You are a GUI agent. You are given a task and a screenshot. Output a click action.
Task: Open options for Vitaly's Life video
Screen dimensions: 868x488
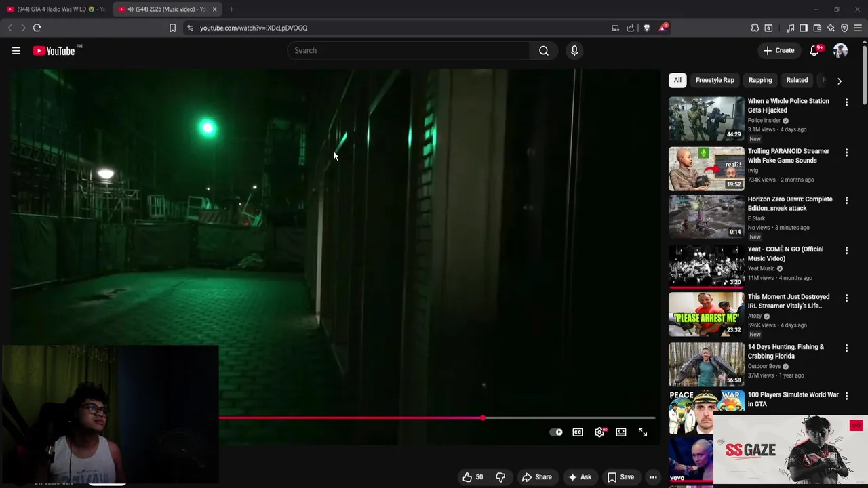846,298
